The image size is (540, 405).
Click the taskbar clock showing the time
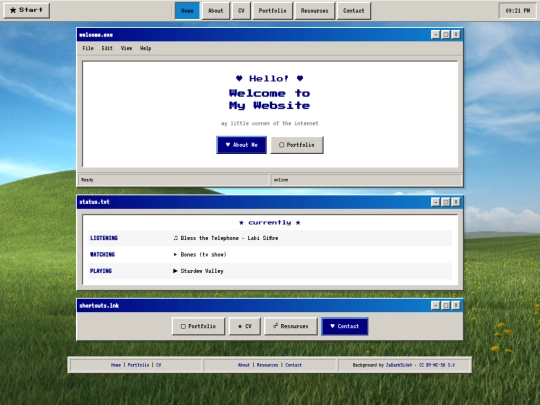pos(518,11)
